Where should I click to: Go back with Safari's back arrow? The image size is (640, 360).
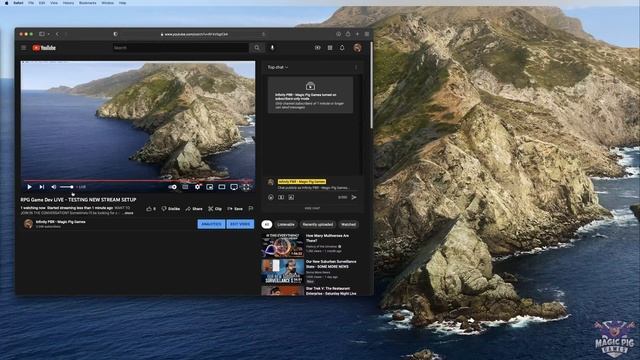tap(57, 34)
